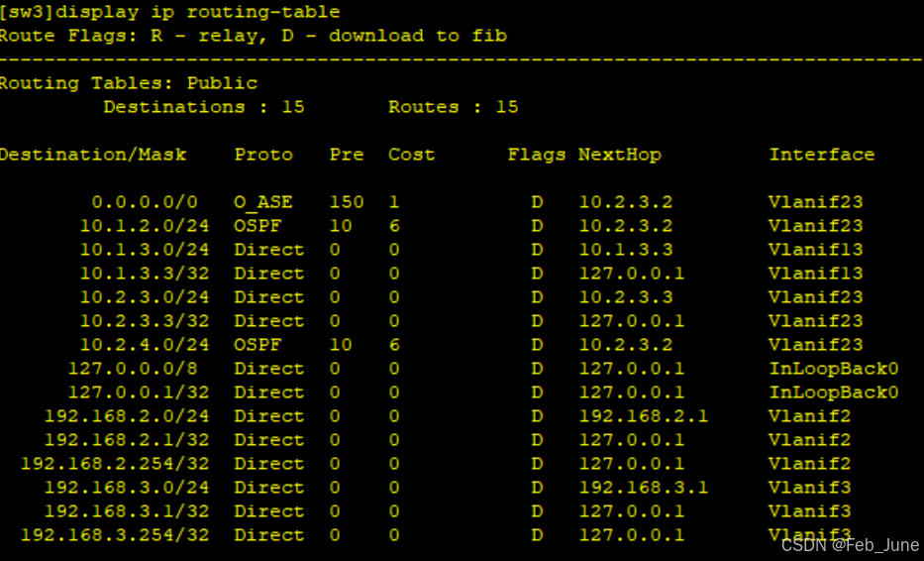Click next hop '10.1.3.3'
Viewport: 924px width, 561px height.
click(626, 250)
